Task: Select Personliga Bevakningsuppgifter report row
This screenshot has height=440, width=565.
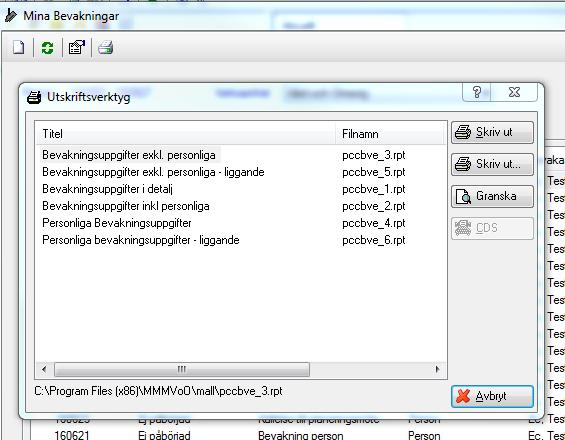Action: [x=223, y=223]
